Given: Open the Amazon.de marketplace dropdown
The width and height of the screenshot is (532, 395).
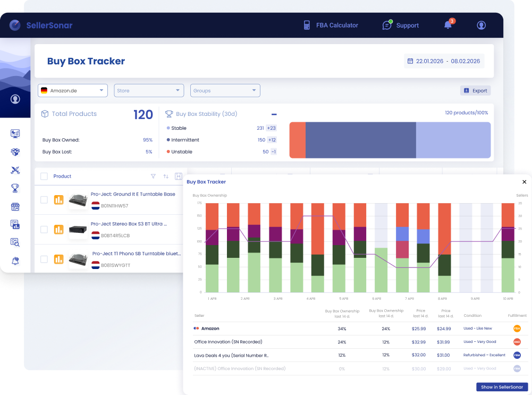Looking at the screenshot, I should coord(73,90).
